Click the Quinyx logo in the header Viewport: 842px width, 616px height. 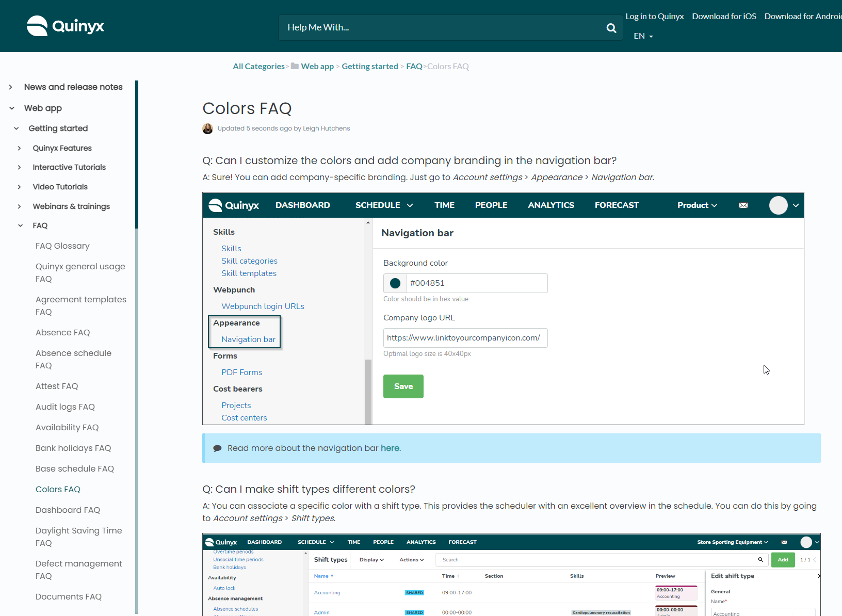click(x=66, y=26)
